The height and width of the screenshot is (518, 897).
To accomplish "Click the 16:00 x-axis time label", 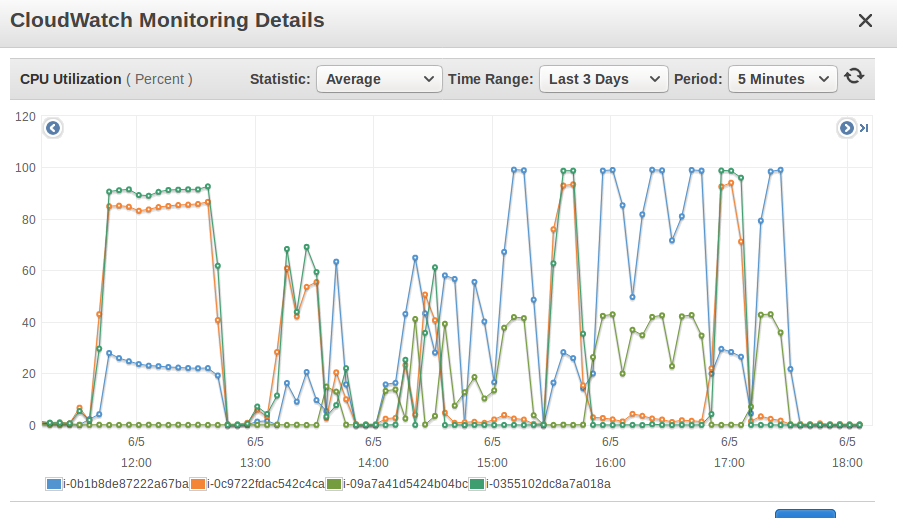I will [610, 462].
